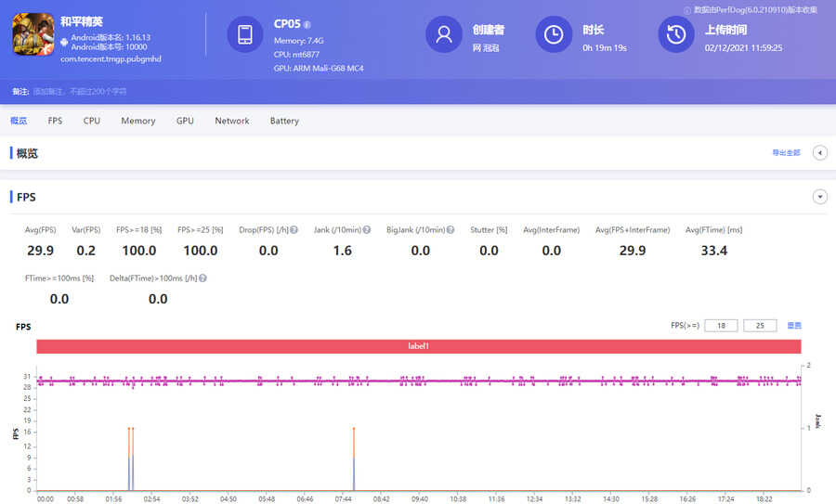Click the help icon next to Delta(FTime)>100ms
This screenshot has width=836, height=504.
202,278
